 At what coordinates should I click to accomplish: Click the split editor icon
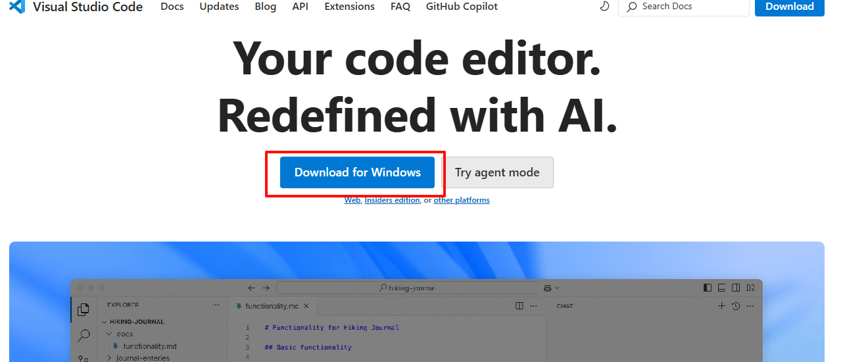click(519, 306)
